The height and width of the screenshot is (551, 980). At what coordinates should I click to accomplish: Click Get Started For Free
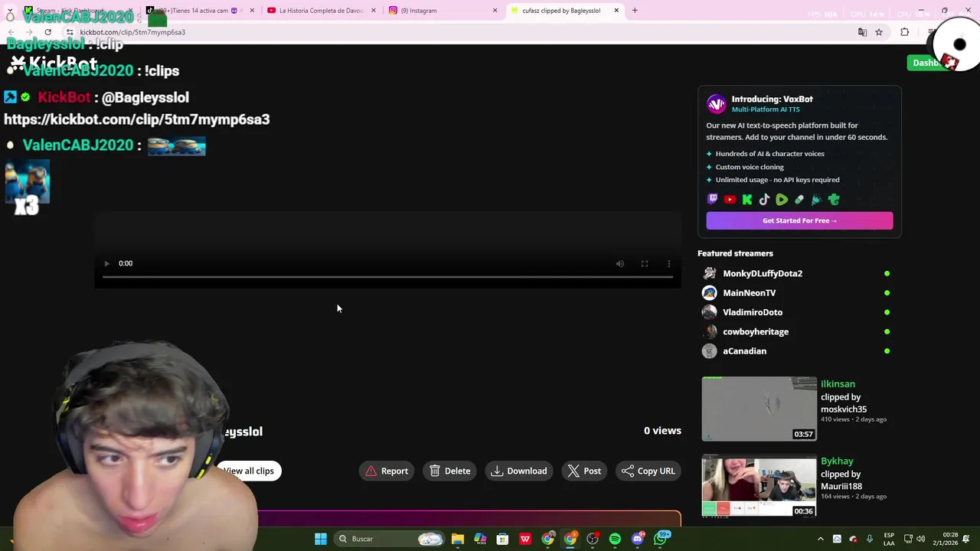[x=799, y=220]
